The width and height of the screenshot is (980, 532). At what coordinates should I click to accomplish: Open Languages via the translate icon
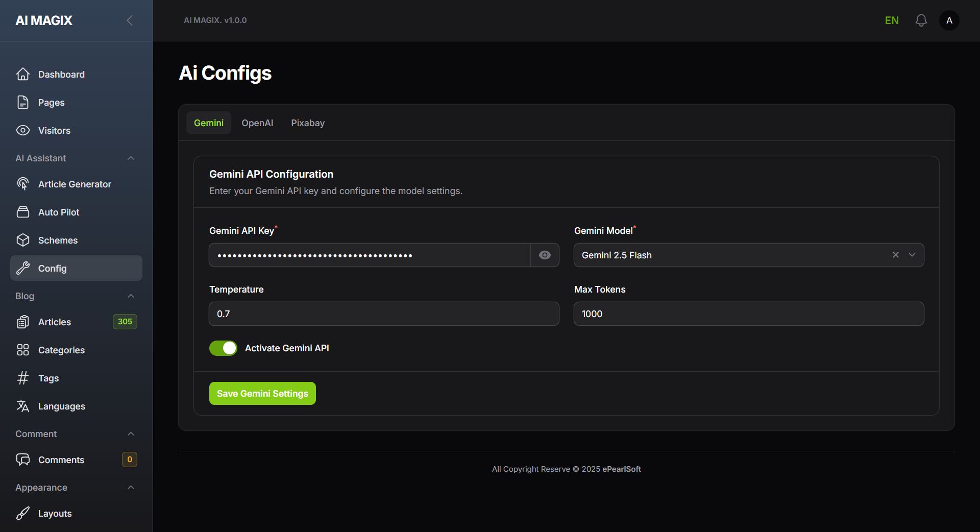[23, 406]
